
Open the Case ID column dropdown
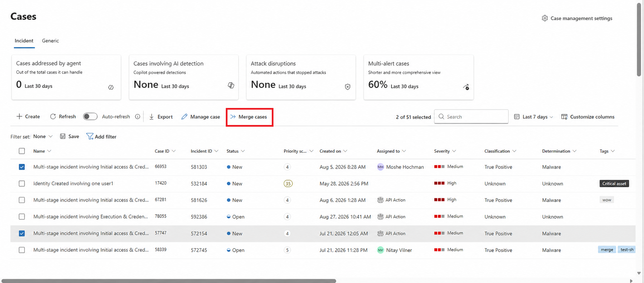coord(174,151)
